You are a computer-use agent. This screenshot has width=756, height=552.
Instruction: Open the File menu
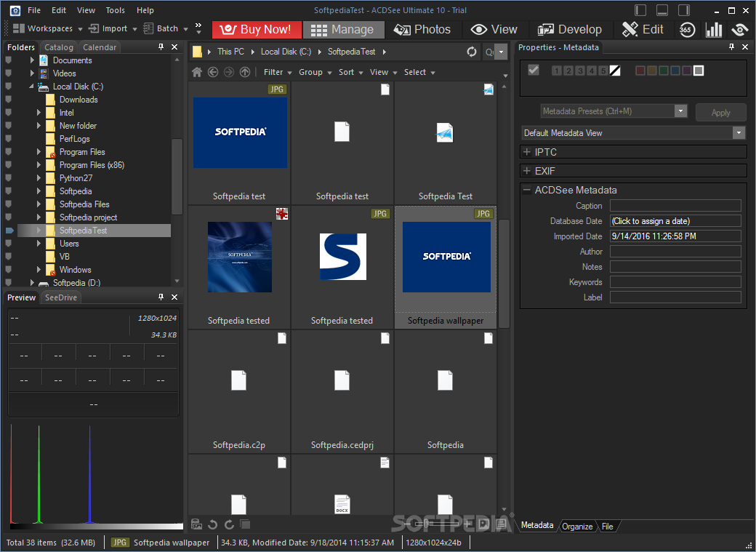pos(34,10)
